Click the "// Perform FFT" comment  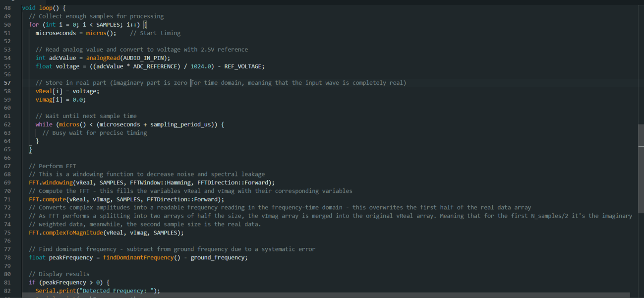point(52,166)
